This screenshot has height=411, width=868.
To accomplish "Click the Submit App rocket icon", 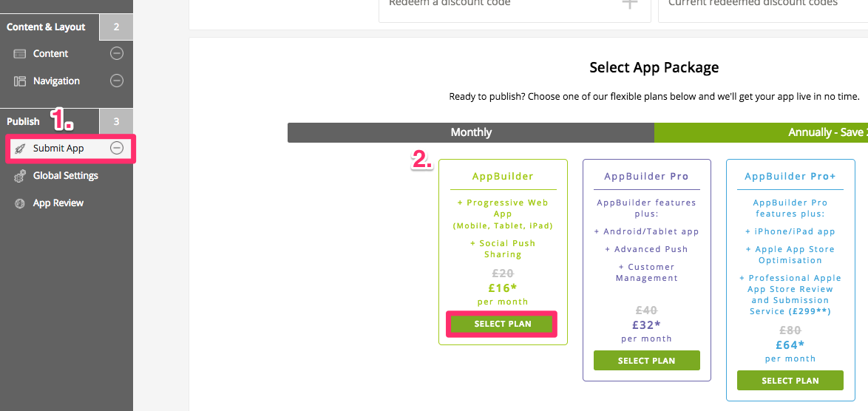I will tap(20, 149).
